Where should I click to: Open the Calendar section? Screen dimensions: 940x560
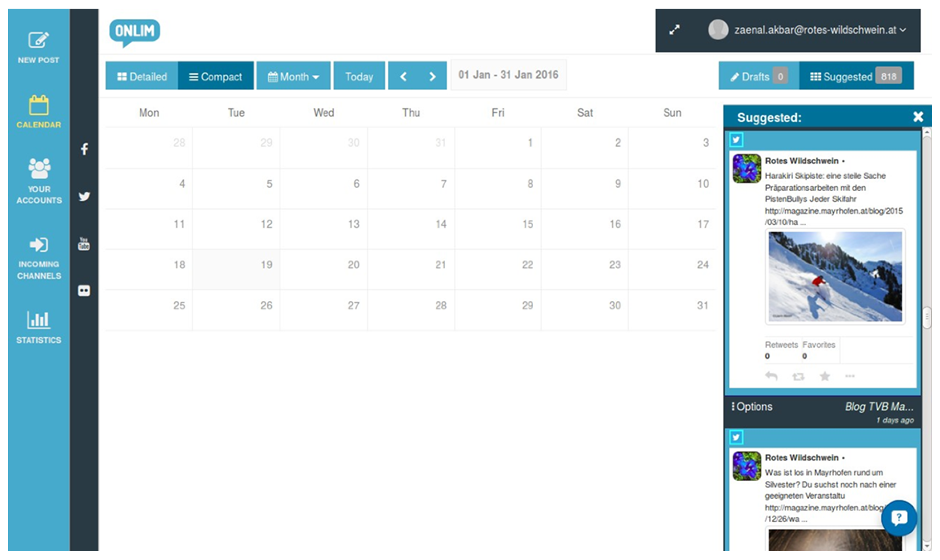coord(39,111)
